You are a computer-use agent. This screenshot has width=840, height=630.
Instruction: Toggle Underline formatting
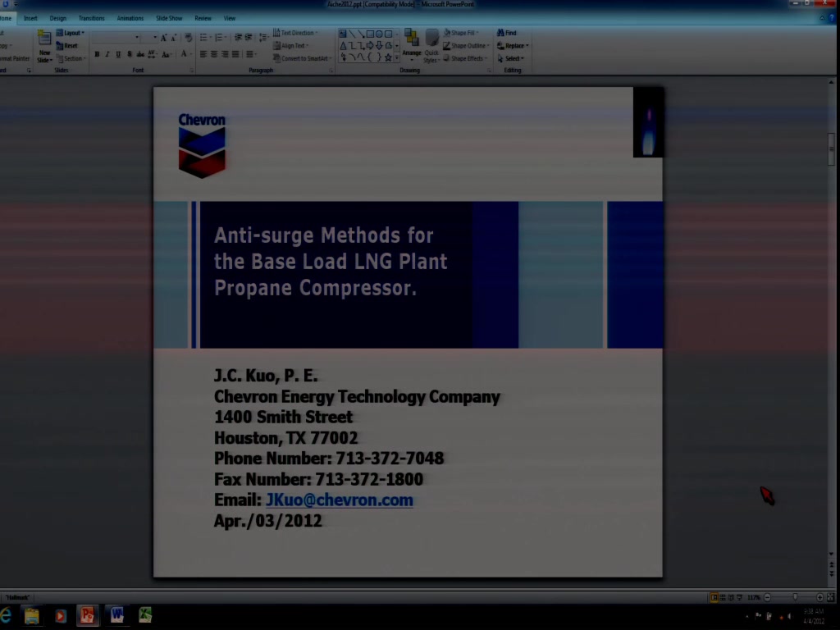coord(118,54)
